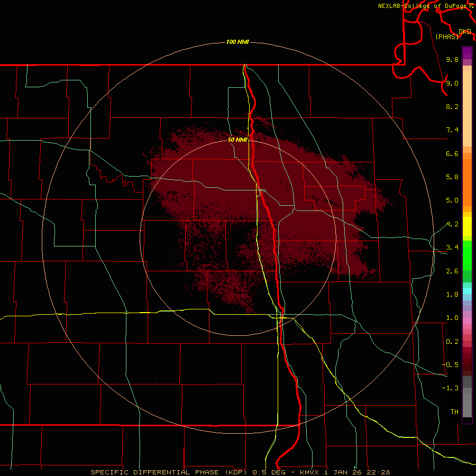This screenshot has width=476, height=476.
Task: Click the "NEXLAB-College of DuPage" credit text
Action: tap(422, 6)
